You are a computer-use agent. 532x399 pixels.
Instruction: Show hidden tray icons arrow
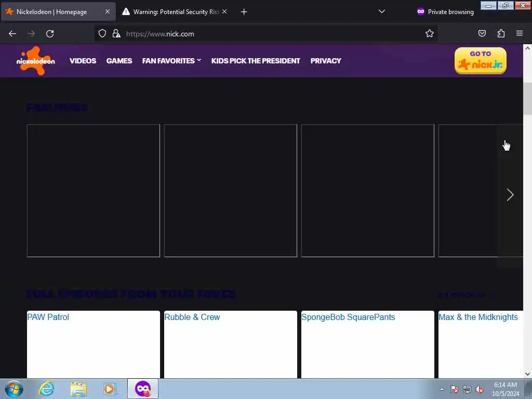point(442,390)
